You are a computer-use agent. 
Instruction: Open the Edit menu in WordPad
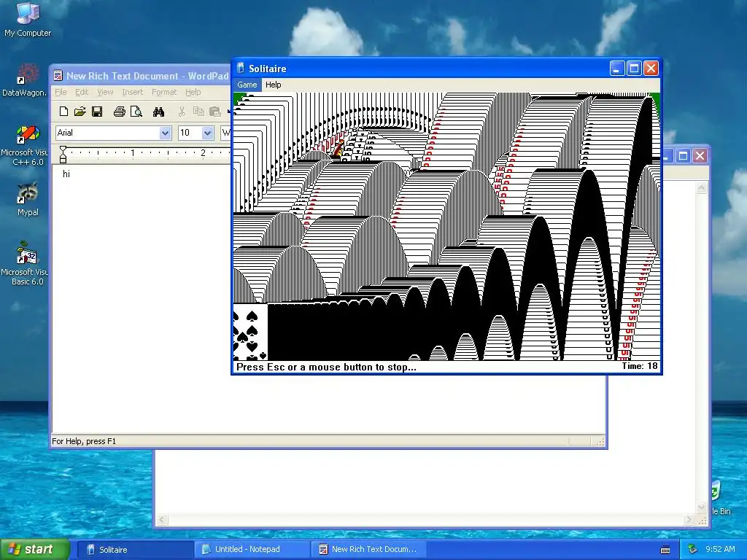82,92
